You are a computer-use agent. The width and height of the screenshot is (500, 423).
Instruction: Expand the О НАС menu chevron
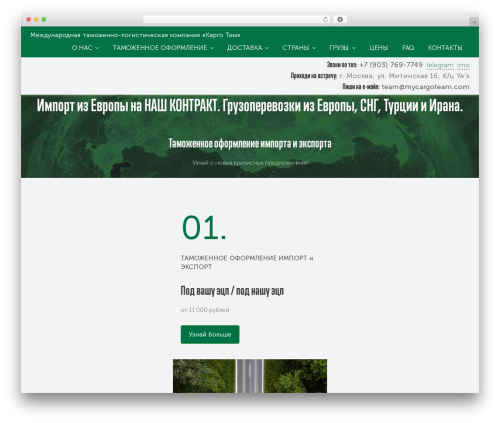click(x=97, y=48)
